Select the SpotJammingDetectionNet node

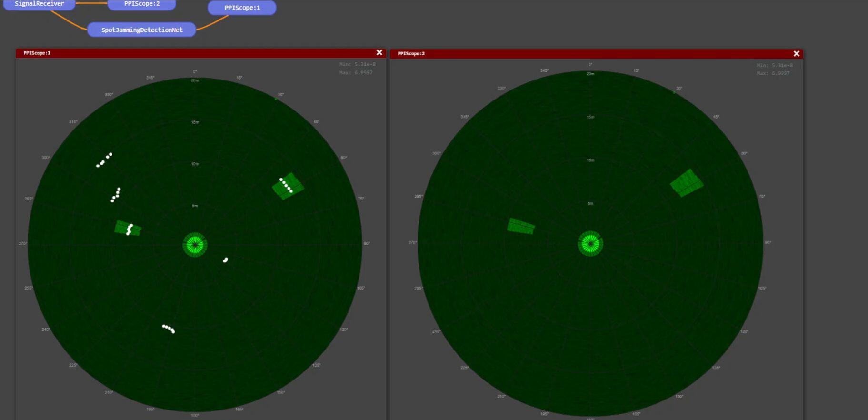[x=141, y=30]
